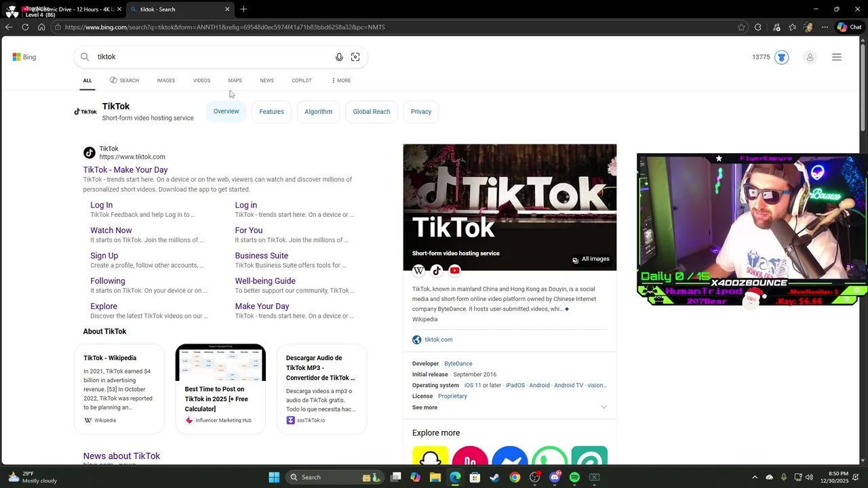Open the Explore sitelink
Viewport: 868px width, 488px height.
point(104,306)
